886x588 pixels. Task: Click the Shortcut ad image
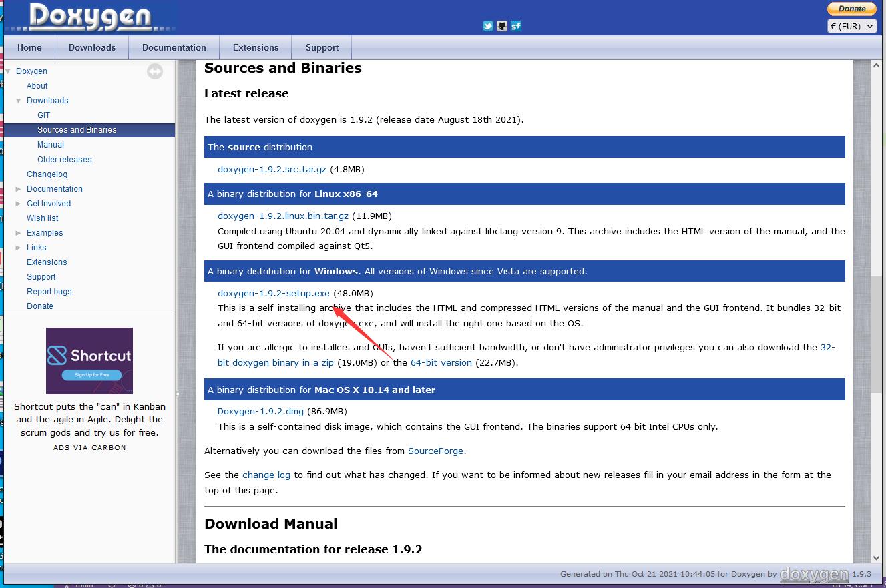pos(89,361)
